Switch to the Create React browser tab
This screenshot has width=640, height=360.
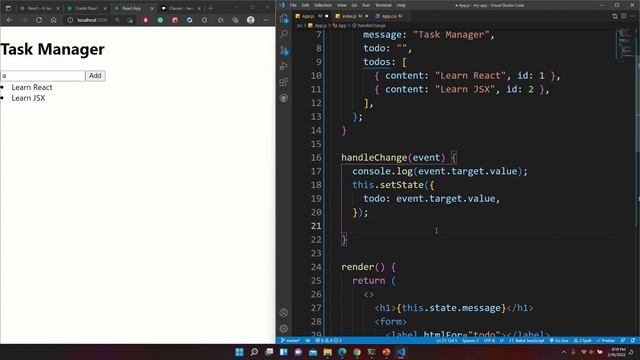click(x=86, y=8)
